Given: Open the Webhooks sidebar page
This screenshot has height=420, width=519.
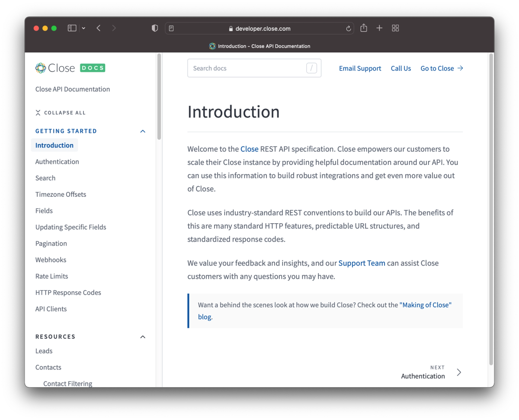Looking at the screenshot, I should pos(51,260).
